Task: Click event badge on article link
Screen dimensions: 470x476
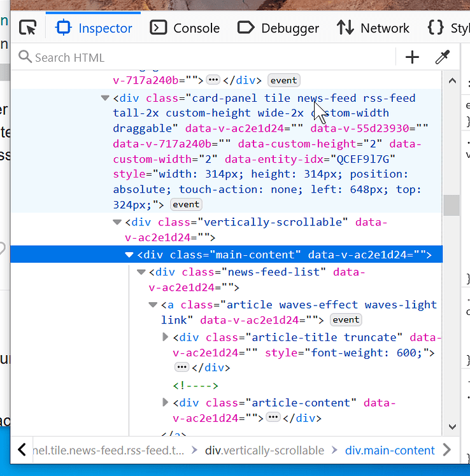Action: pos(346,320)
